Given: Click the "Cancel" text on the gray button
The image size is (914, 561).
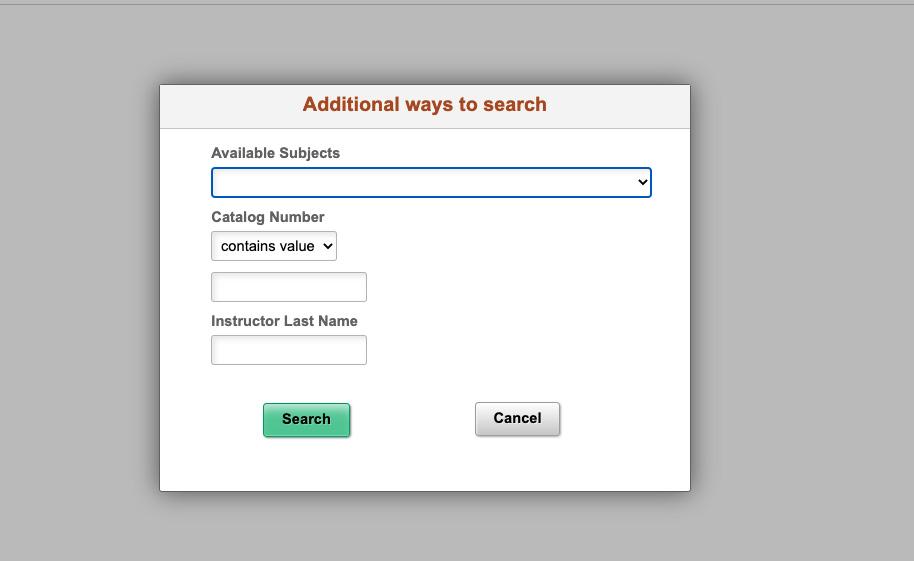Looking at the screenshot, I should 518,418.
